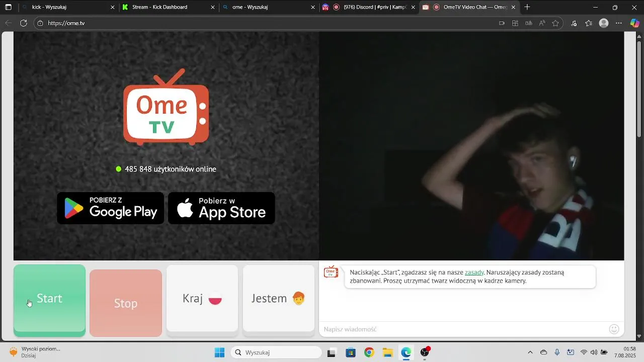The image size is (644, 362).
Task: Open the favorites list icon
Action: pyautogui.click(x=589, y=23)
